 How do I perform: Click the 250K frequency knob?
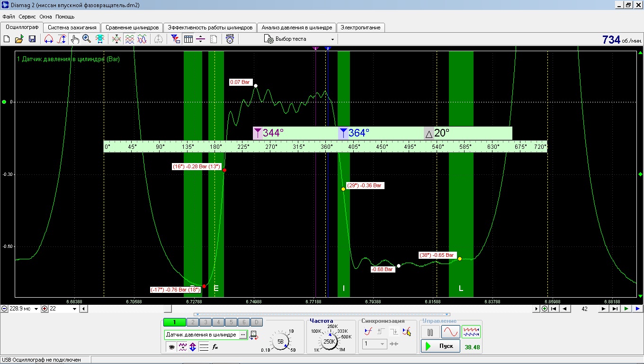tap(330, 341)
